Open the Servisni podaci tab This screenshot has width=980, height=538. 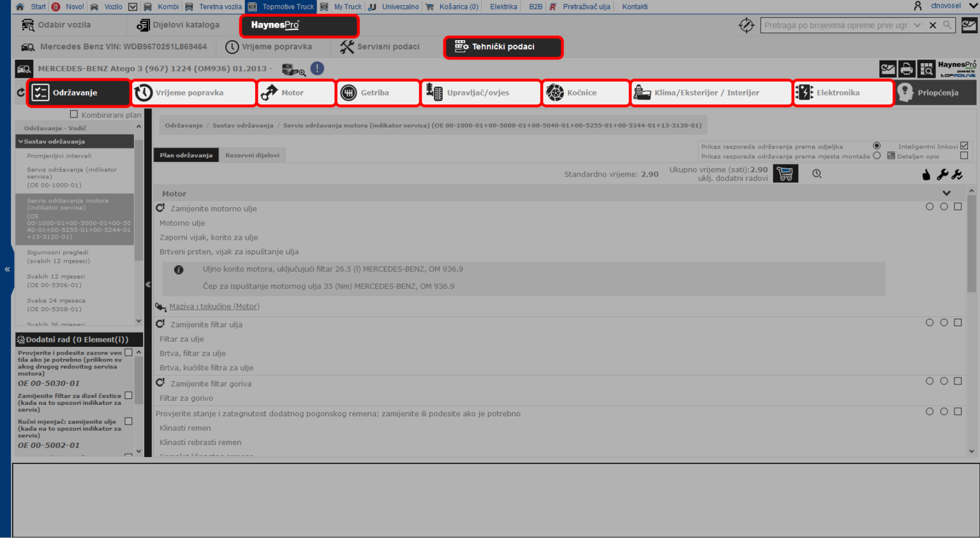[380, 47]
